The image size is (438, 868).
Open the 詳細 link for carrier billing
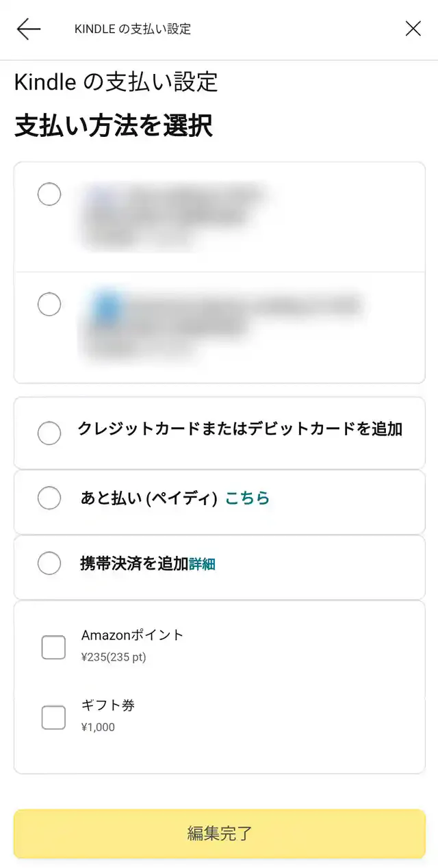tap(201, 563)
